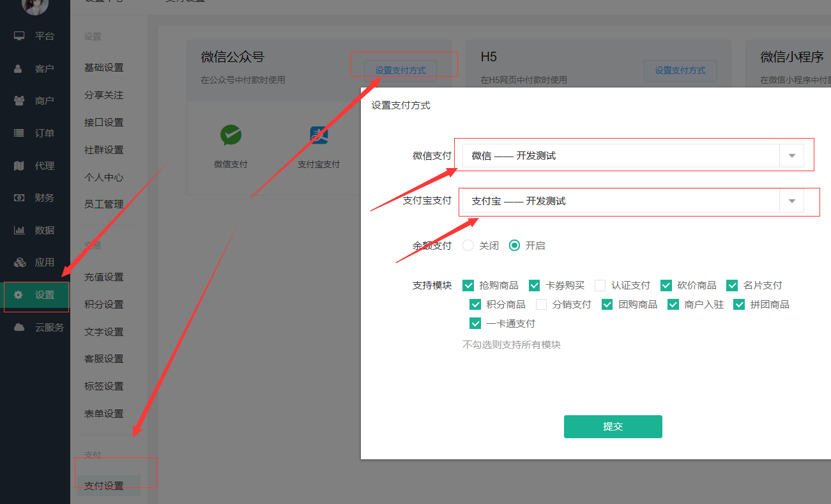The height and width of the screenshot is (504, 831).
Task: Toggle the 拼团商品 checkbox
Action: tap(739, 304)
